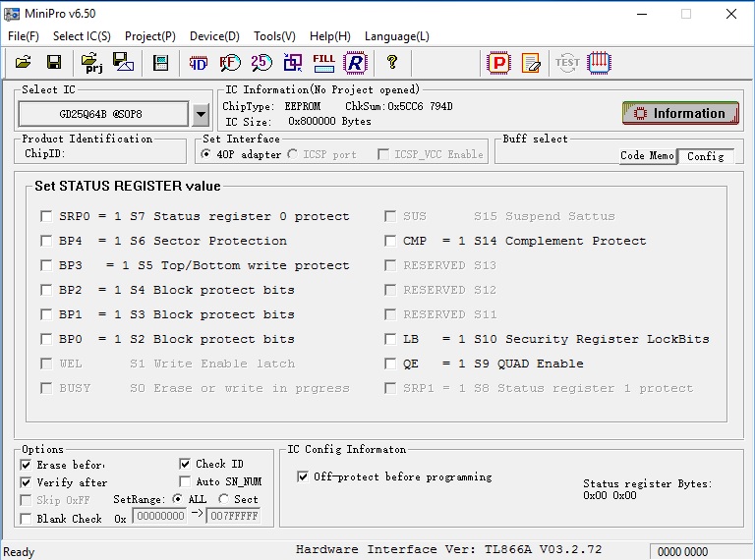Check LB Security Register LockBits

(390, 339)
